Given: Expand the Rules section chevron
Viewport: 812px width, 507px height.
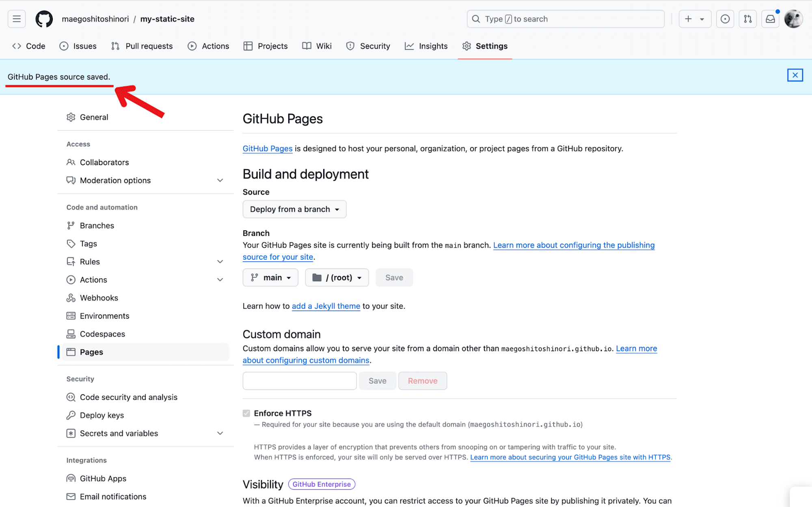Looking at the screenshot, I should tap(220, 262).
